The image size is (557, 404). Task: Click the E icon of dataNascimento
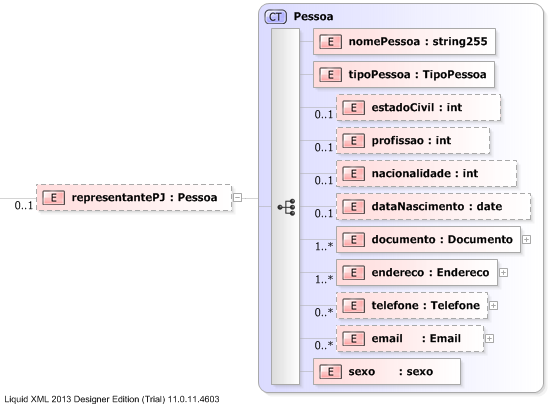[353, 207]
